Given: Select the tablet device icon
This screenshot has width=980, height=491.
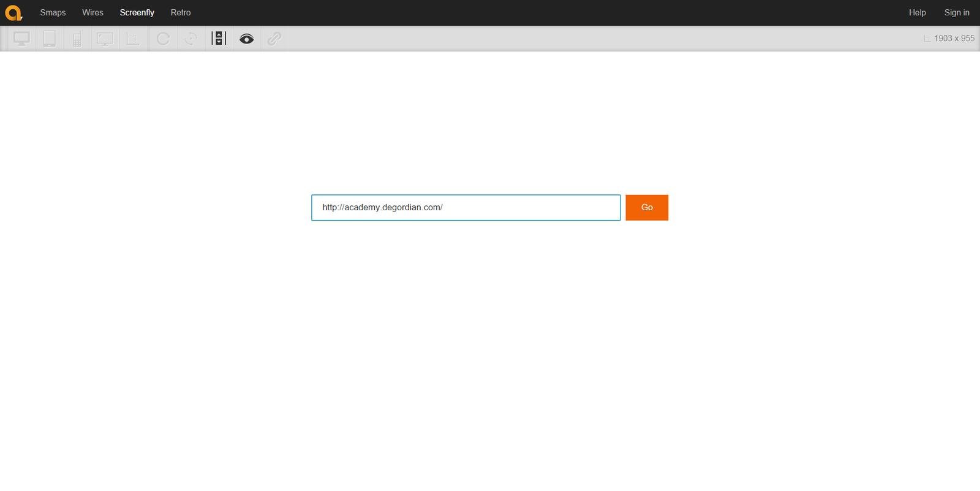Looking at the screenshot, I should click(x=50, y=39).
